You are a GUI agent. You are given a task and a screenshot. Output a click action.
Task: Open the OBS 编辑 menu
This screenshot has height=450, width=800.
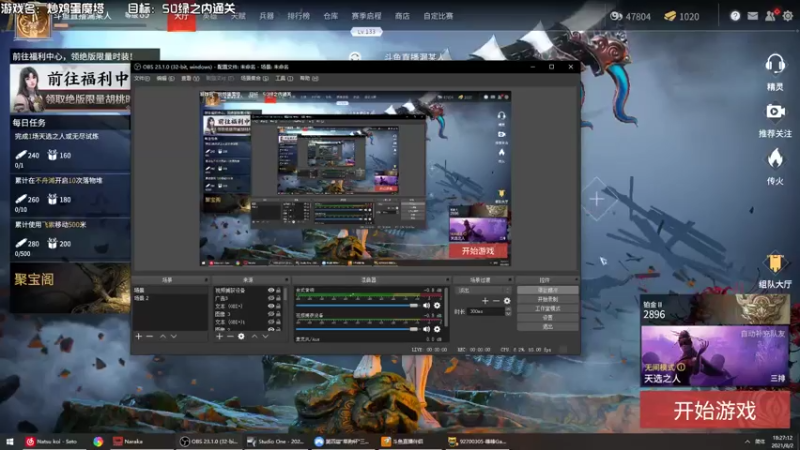pyautogui.click(x=165, y=79)
